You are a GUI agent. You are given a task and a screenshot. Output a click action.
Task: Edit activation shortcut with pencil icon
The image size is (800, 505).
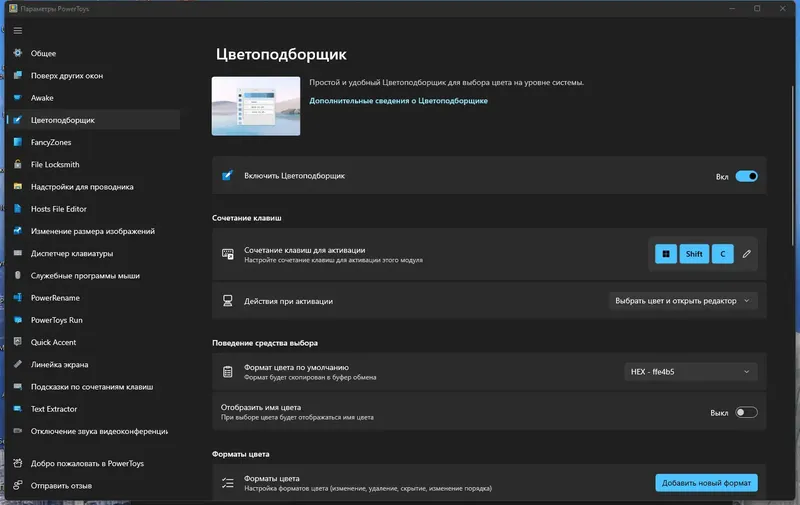(x=746, y=254)
